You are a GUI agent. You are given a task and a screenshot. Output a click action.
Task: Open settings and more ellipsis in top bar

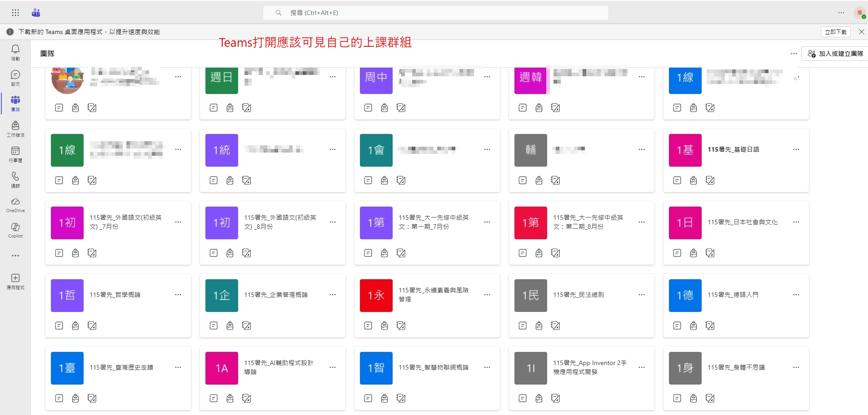(x=841, y=13)
